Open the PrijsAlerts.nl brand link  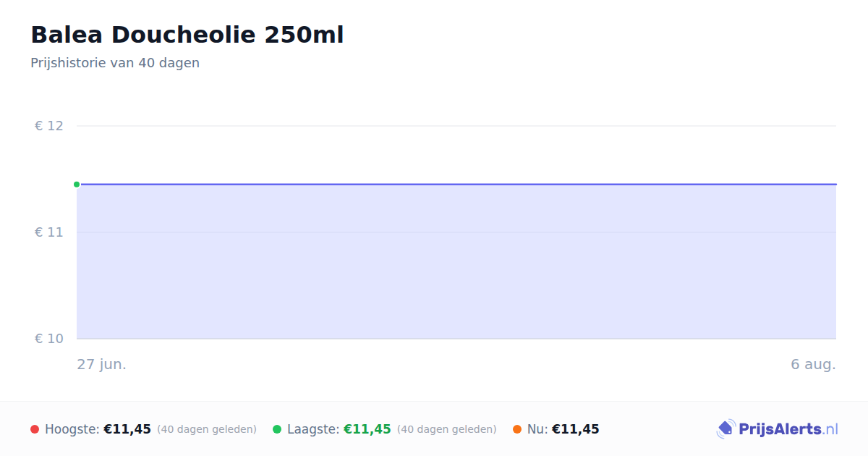(778, 429)
